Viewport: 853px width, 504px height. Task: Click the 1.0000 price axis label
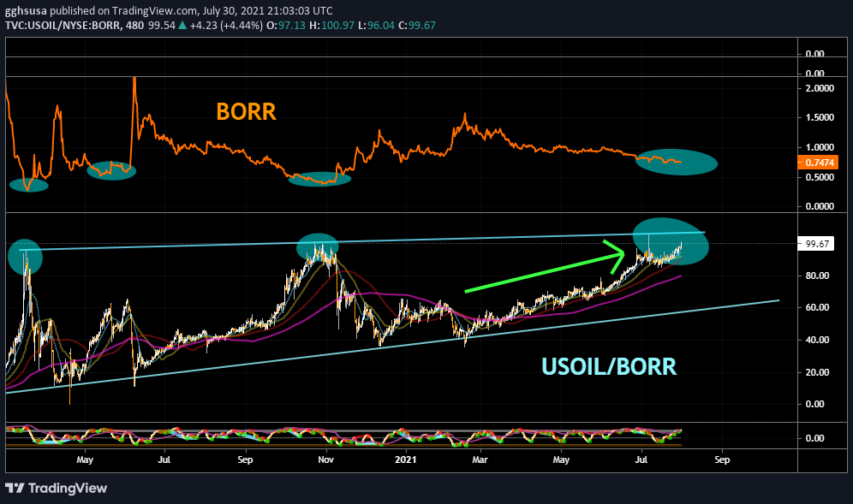820,147
